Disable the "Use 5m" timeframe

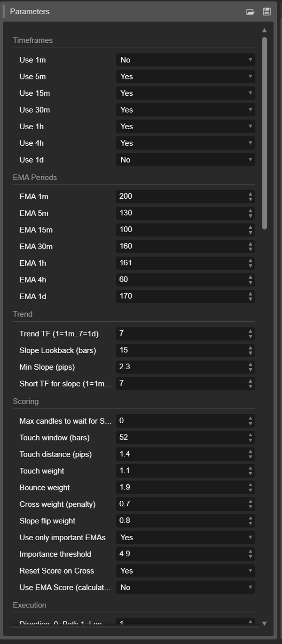pyautogui.click(x=185, y=76)
